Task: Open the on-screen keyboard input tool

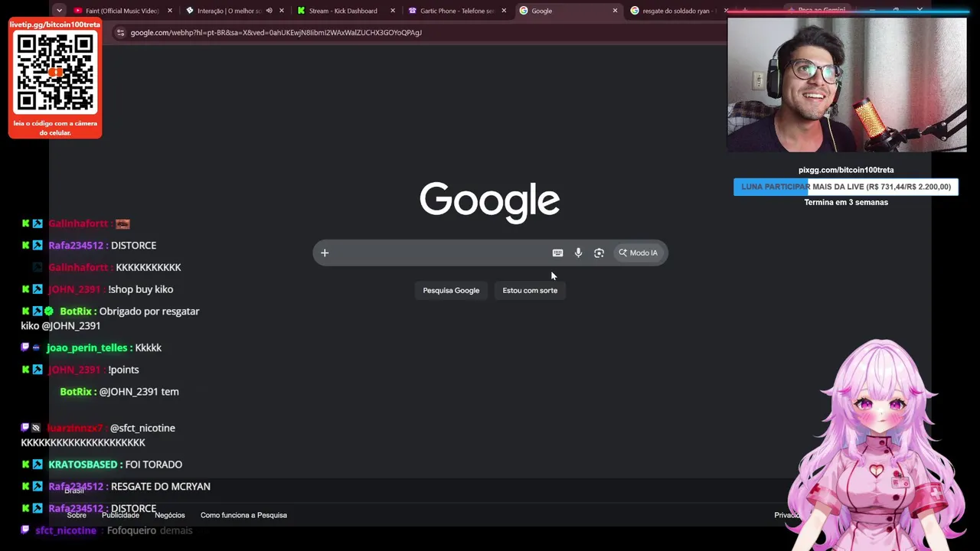Action: pyautogui.click(x=557, y=253)
